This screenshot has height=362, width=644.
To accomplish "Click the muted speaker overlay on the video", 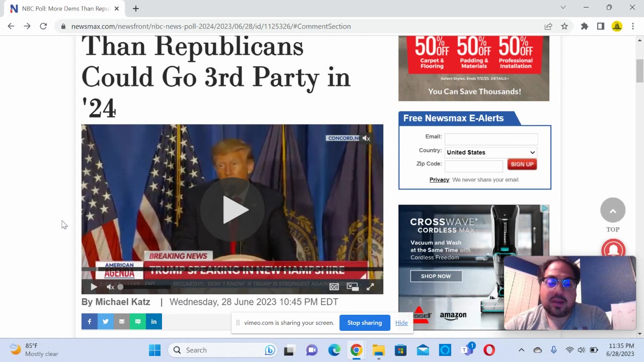I will pos(366,138).
